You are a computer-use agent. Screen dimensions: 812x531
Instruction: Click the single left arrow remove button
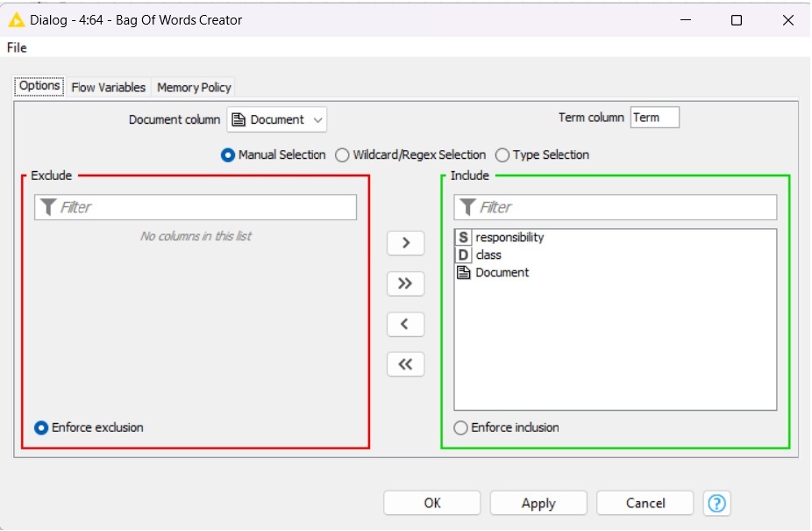[405, 324]
